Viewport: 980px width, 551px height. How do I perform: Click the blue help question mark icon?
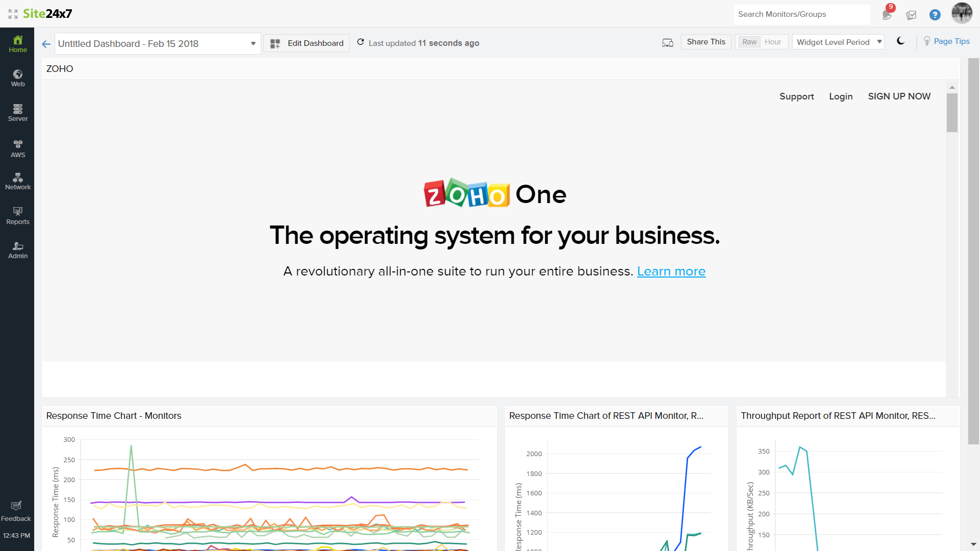click(x=935, y=15)
